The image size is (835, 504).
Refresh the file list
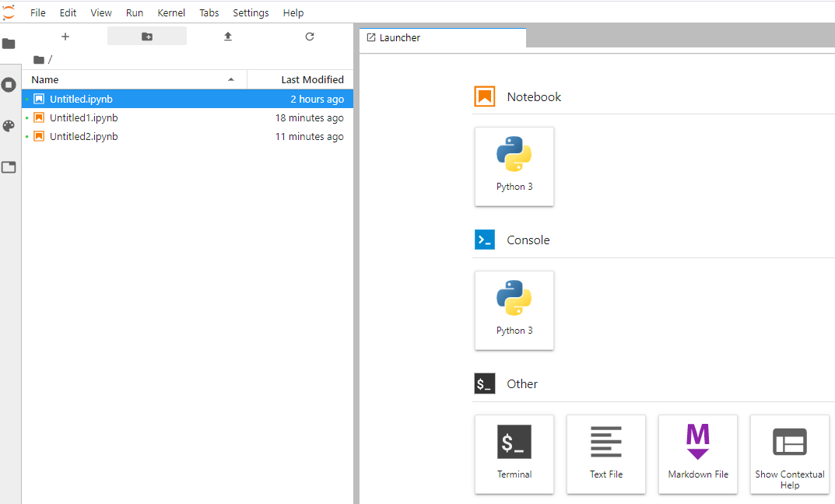310,37
